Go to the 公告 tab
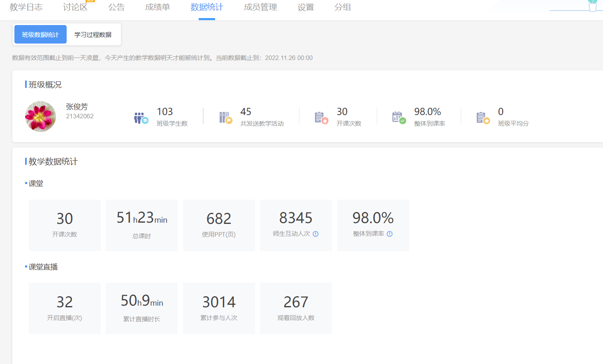The height and width of the screenshot is (364, 603). click(x=116, y=7)
